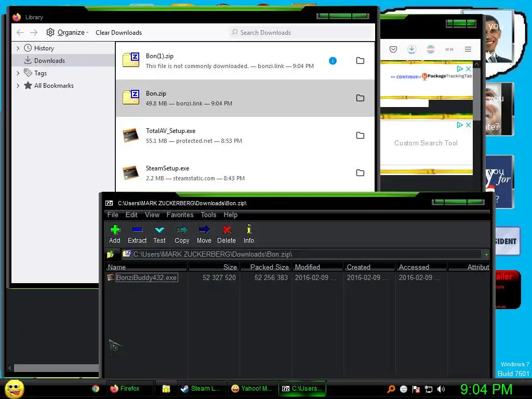The width and height of the screenshot is (532, 399).
Task: Open the Firefox downloads panel icon
Action: click(x=411, y=49)
